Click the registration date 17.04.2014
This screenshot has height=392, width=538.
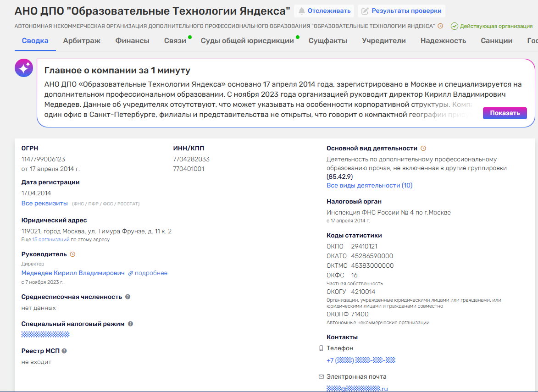point(36,193)
